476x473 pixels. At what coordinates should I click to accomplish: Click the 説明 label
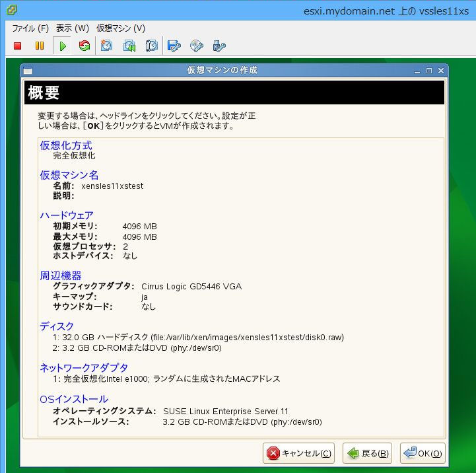pyautogui.click(x=63, y=196)
